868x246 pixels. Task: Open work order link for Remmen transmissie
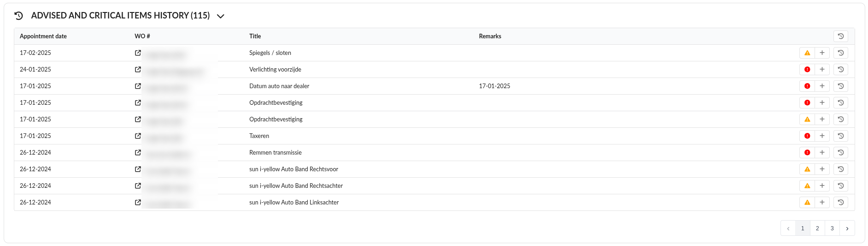pos(138,153)
